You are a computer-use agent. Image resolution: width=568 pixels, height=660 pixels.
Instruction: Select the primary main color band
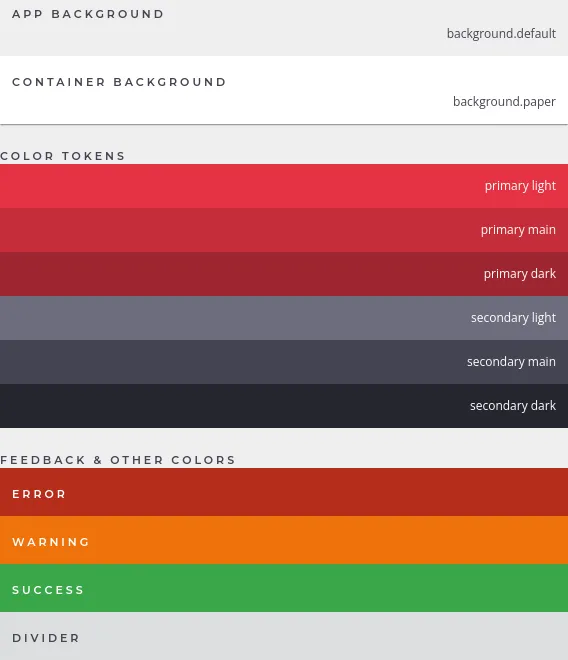(284, 230)
